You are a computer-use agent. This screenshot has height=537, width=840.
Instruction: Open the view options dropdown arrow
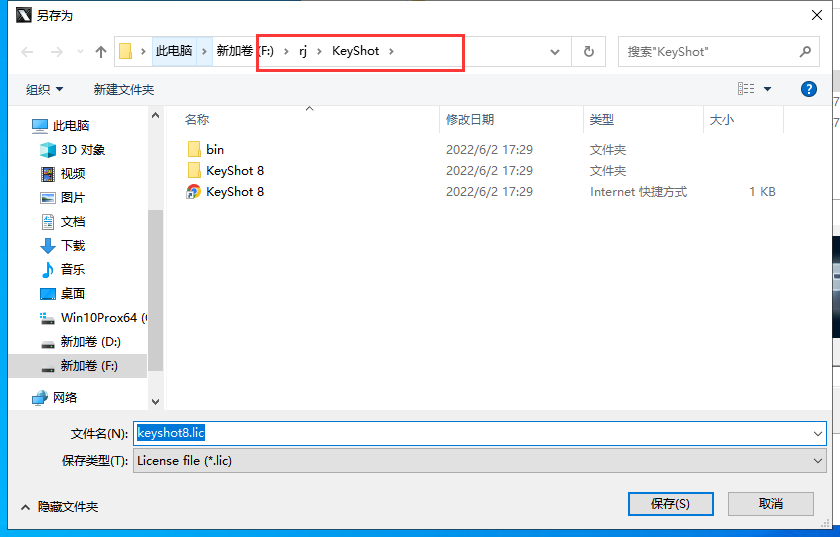coord(767,89)
